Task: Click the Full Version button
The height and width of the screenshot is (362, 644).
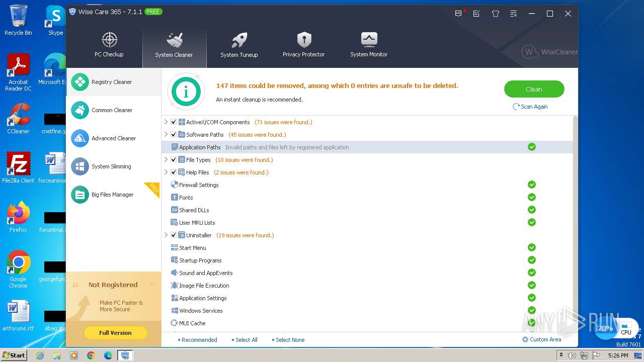Action: coord(115,333)
